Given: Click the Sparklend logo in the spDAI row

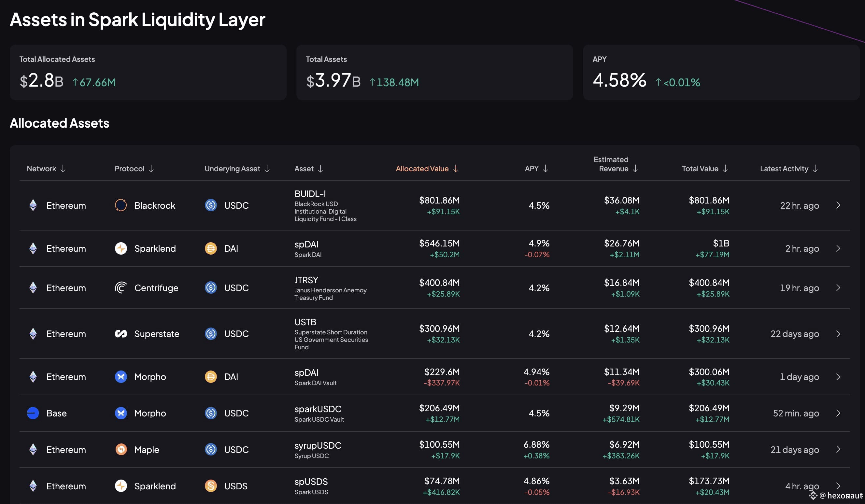Looking at the screenshot, I should [121, 248].
